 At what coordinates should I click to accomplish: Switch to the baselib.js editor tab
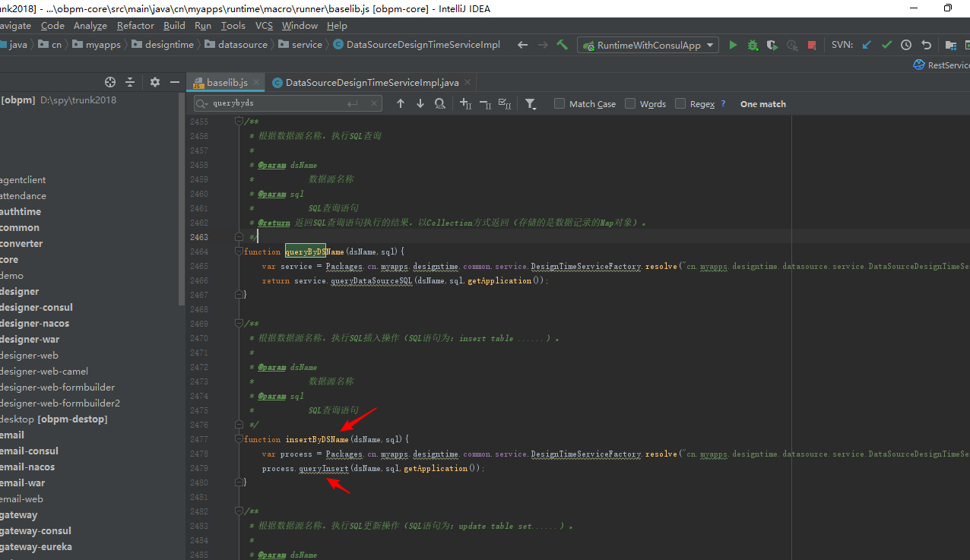(x=227, y=82)
